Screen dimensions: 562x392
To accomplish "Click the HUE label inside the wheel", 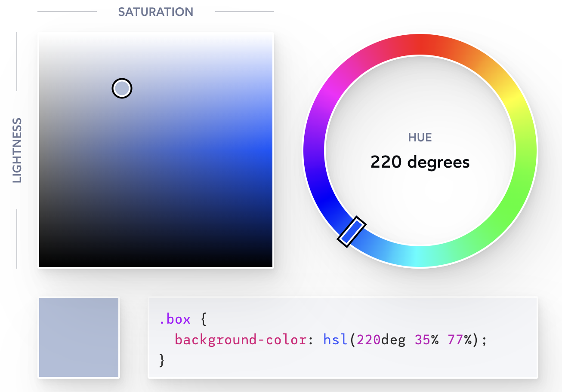I will (x=420, y=137).
